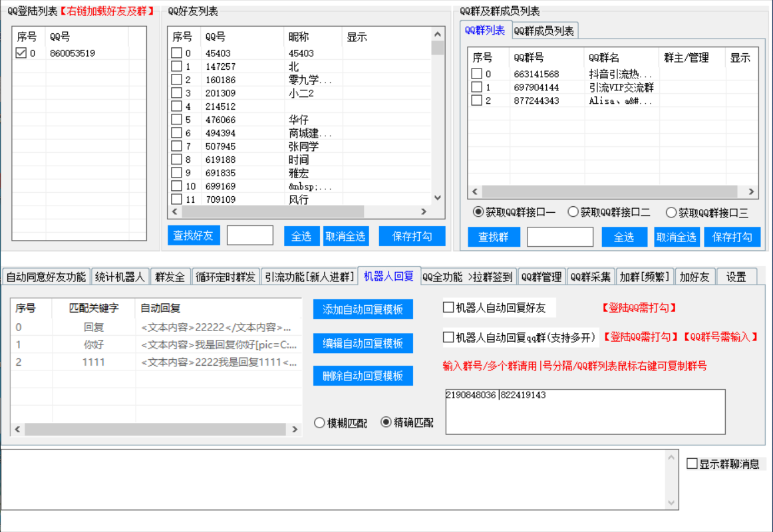Toggle 显示群聊消息 checkbox

tap(693, 464)
